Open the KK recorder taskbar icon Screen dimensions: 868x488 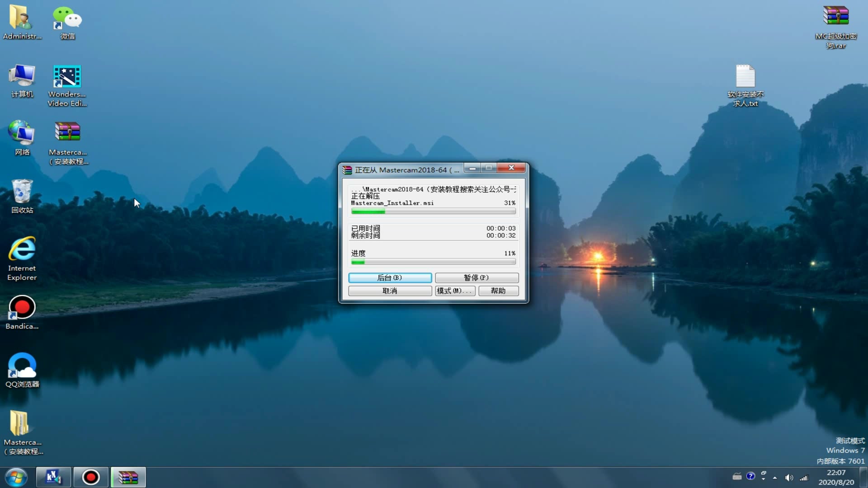coord(53,477)
